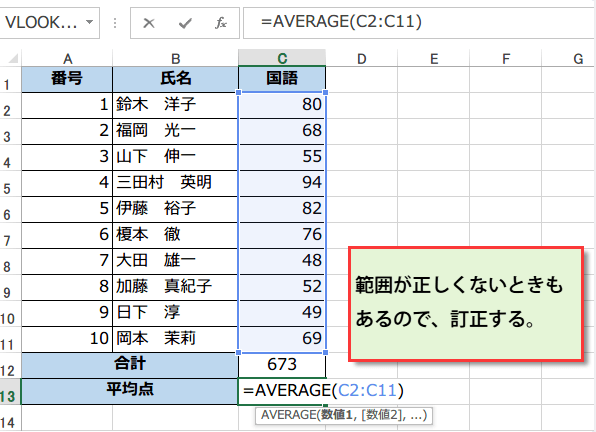This screenshot has height=432, width=596.
Task: Click cell with name 日下 淳
Action: click(x=175, y=313)
